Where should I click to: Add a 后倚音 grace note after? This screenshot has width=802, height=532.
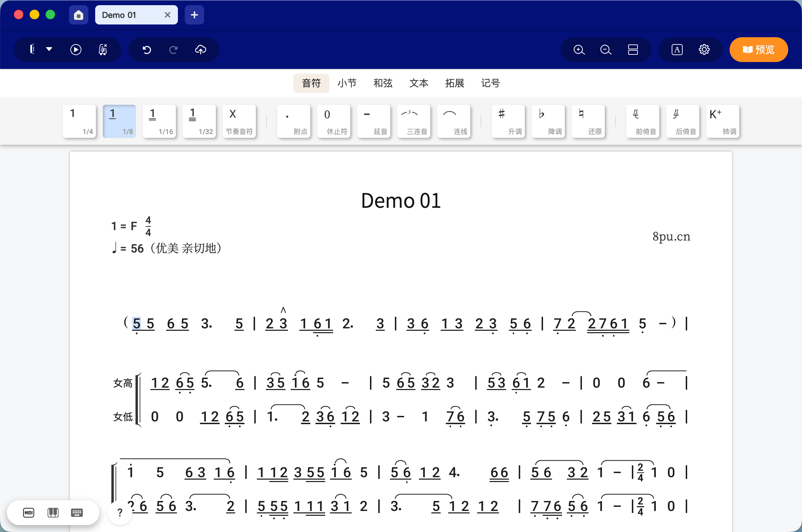(683, 121)
